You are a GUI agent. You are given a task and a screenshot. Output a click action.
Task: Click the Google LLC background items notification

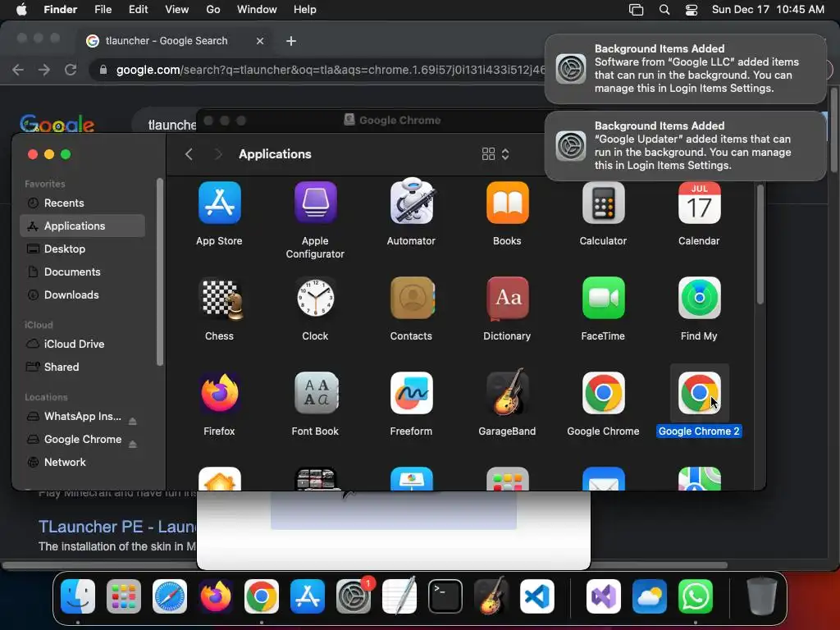pos(685,69)
